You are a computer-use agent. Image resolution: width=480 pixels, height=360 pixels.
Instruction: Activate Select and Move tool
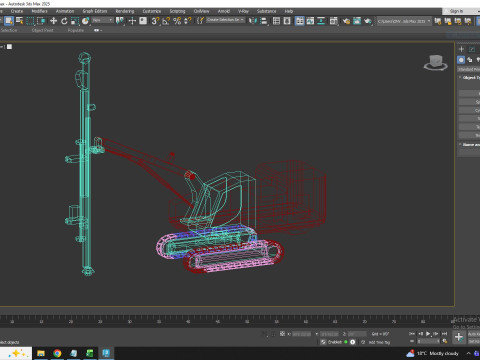[x=53, y=21]
